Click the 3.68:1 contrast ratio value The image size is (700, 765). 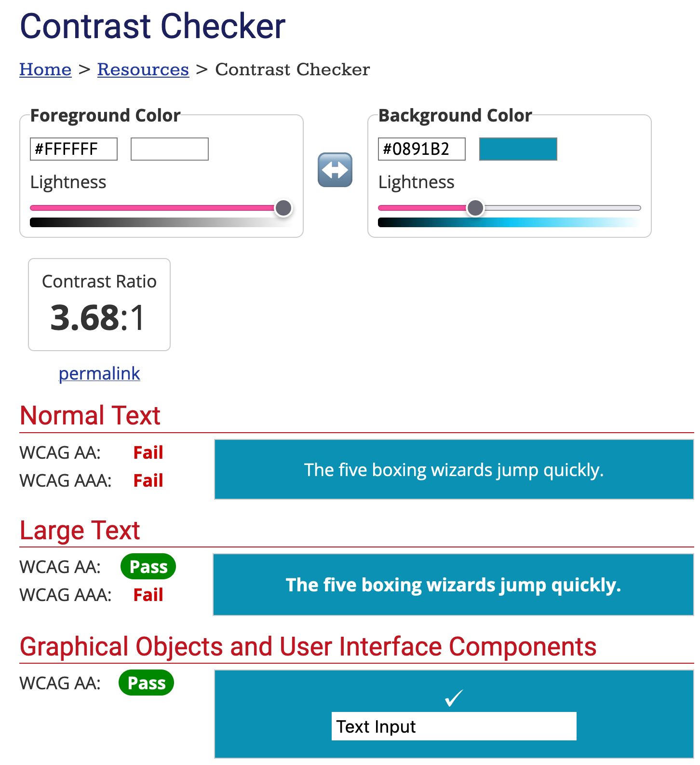(97, 318)
